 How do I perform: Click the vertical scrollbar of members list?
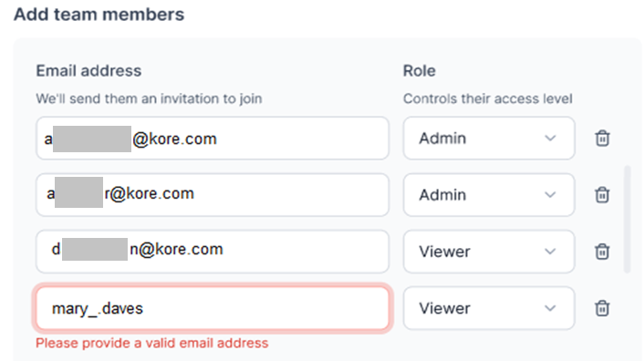[x=627, y=220]
